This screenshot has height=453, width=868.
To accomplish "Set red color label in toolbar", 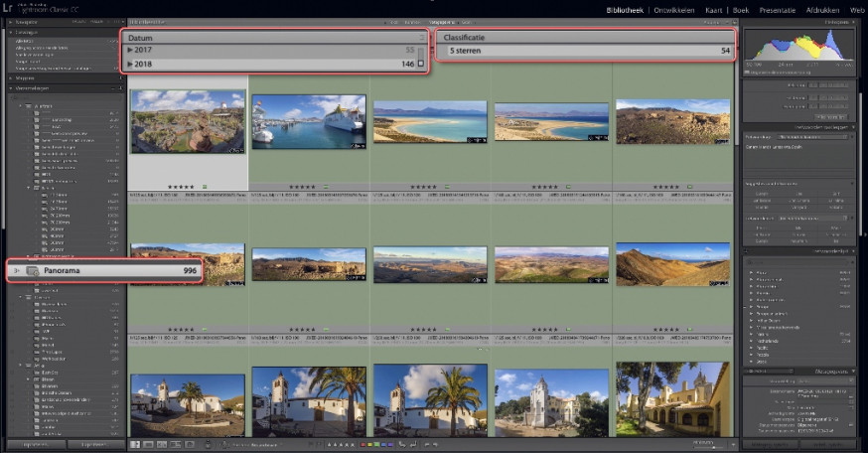I will (362, 445).
